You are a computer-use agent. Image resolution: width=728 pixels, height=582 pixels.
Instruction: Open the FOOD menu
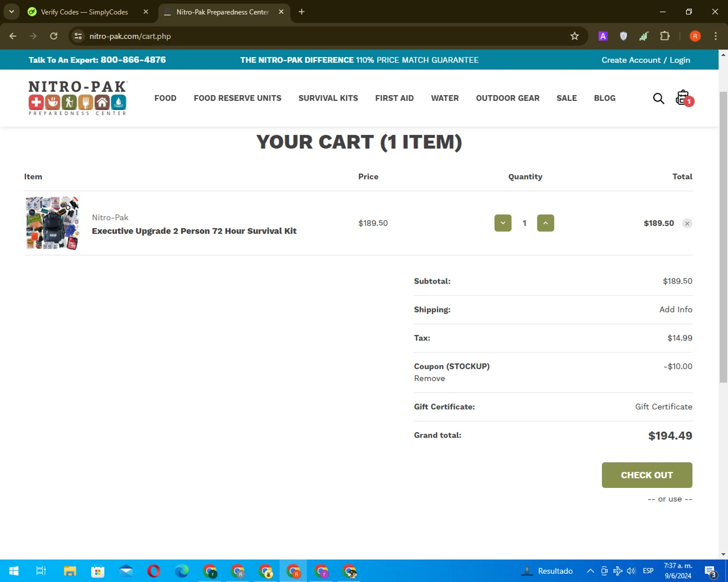165,98
